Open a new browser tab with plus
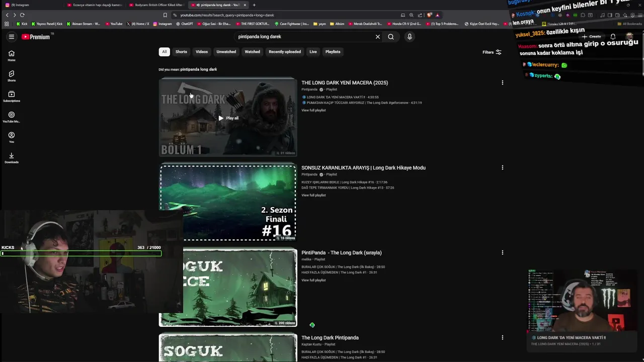This screenshot has width=644, height=362. [x=254, y=5]
